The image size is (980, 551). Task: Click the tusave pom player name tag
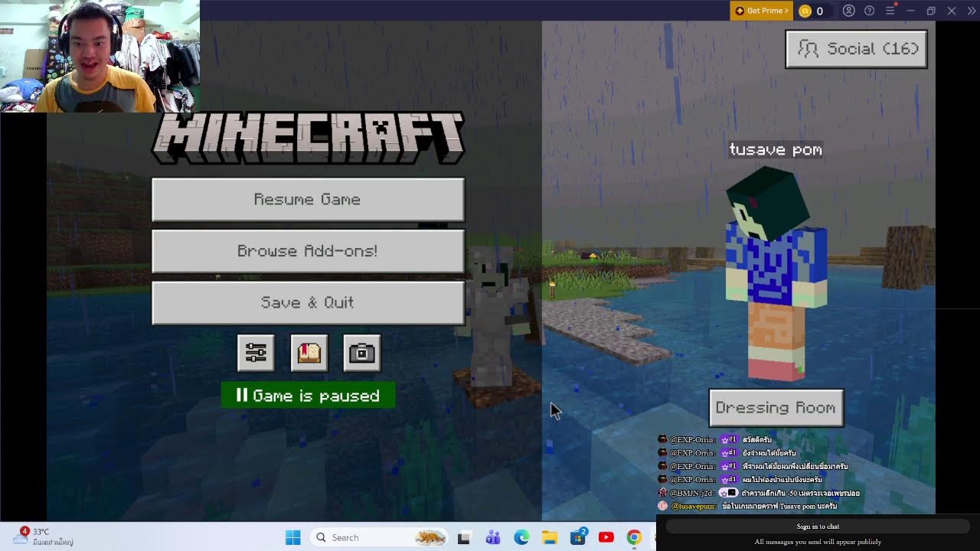(776, 149)
